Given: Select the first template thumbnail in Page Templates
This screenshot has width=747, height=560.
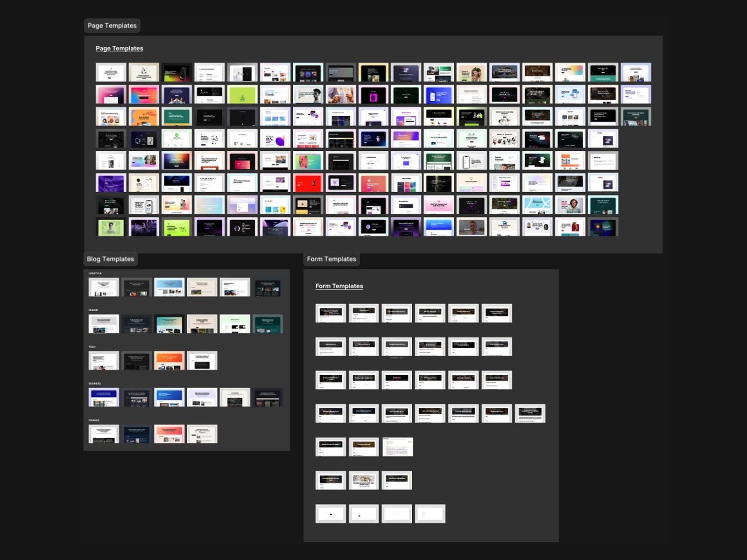Looking at the screenshot, I should [x=111, y=72].
